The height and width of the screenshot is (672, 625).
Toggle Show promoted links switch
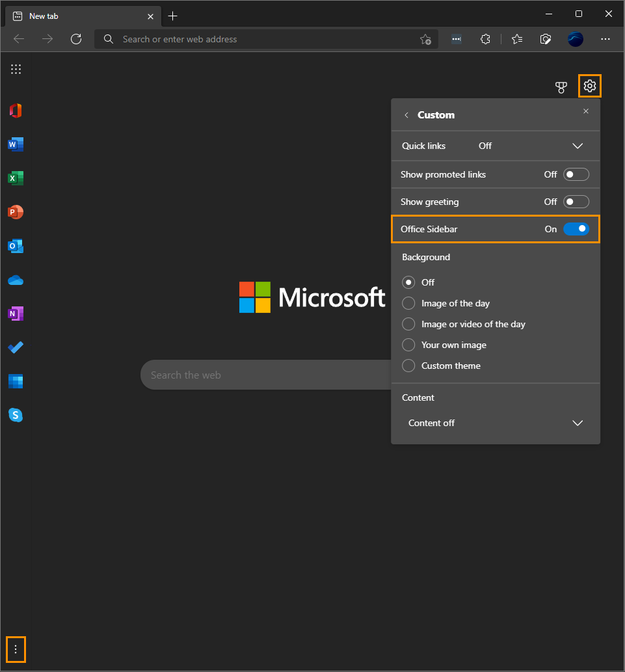[x=576, y=174]
